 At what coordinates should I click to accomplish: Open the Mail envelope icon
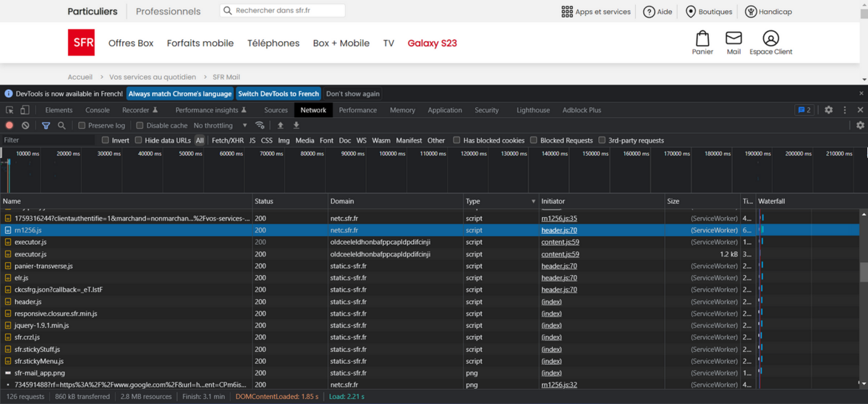pos(733,38)
